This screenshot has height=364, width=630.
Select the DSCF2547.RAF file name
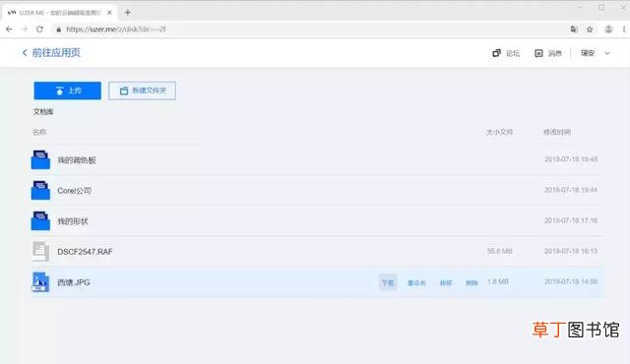coord(85,252)
